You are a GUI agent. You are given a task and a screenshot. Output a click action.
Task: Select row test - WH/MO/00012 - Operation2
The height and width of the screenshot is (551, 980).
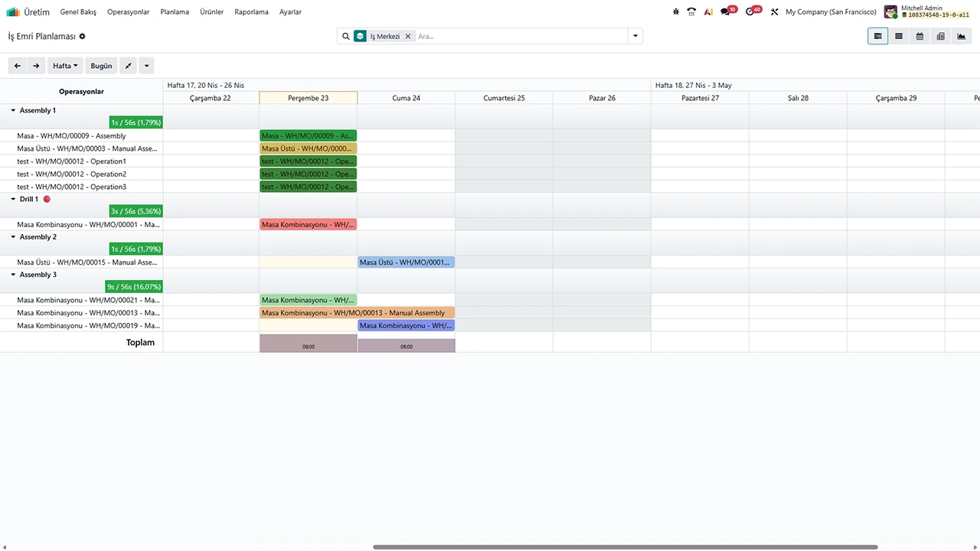[81, 174]
